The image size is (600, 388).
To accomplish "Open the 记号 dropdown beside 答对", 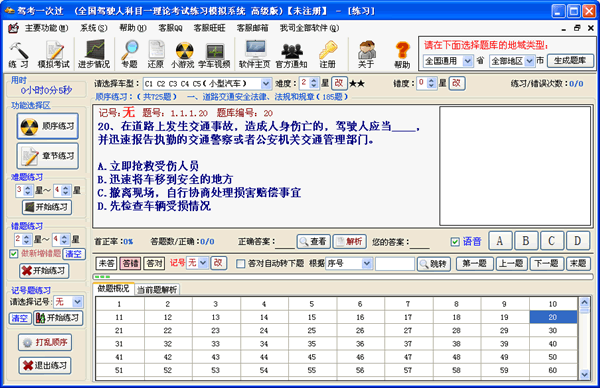I will [x=203, y=263].
